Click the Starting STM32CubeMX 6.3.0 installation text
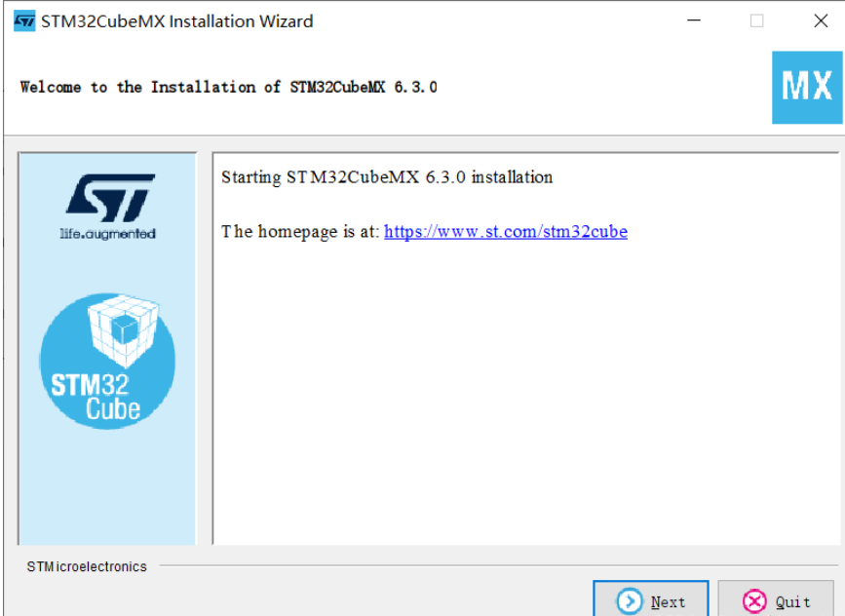This screenshot has width=845, height=616. click(x=387, y=177)
